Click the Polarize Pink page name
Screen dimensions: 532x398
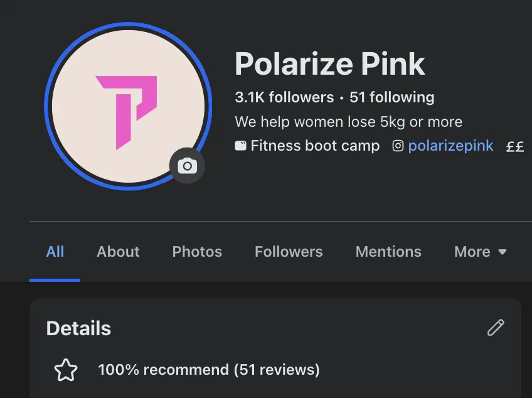click(x=330, y=63)
